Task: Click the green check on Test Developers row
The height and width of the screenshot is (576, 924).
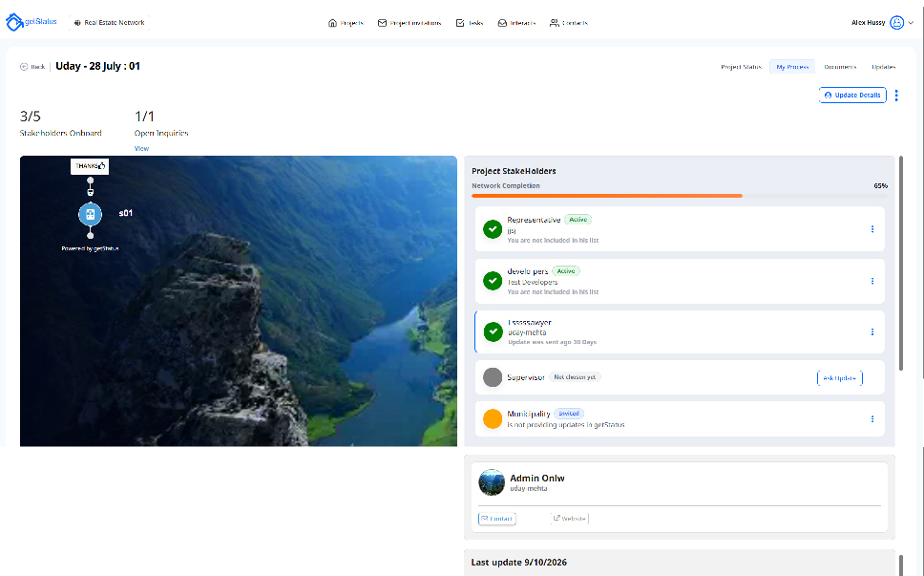Action: click(493, 281)
